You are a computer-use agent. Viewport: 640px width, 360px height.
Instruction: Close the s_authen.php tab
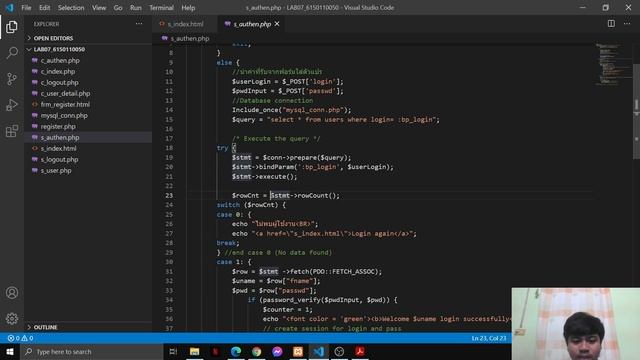point(277,24)
